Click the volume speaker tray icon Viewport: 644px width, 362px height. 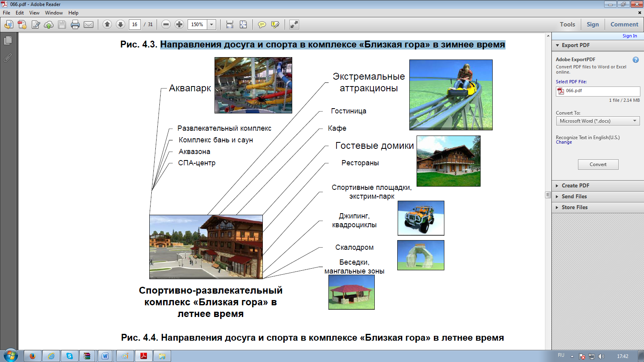(601, 356)
